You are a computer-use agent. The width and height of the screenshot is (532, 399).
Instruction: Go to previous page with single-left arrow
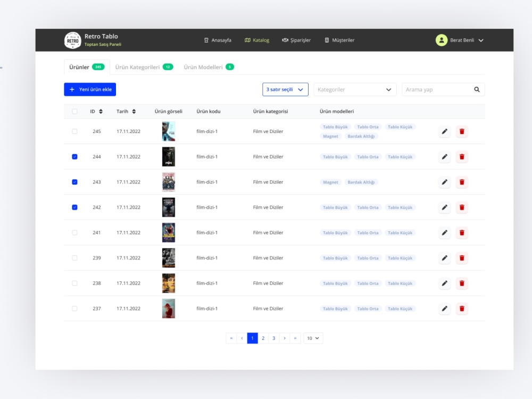pyautogui.click(x=242, y=338)
